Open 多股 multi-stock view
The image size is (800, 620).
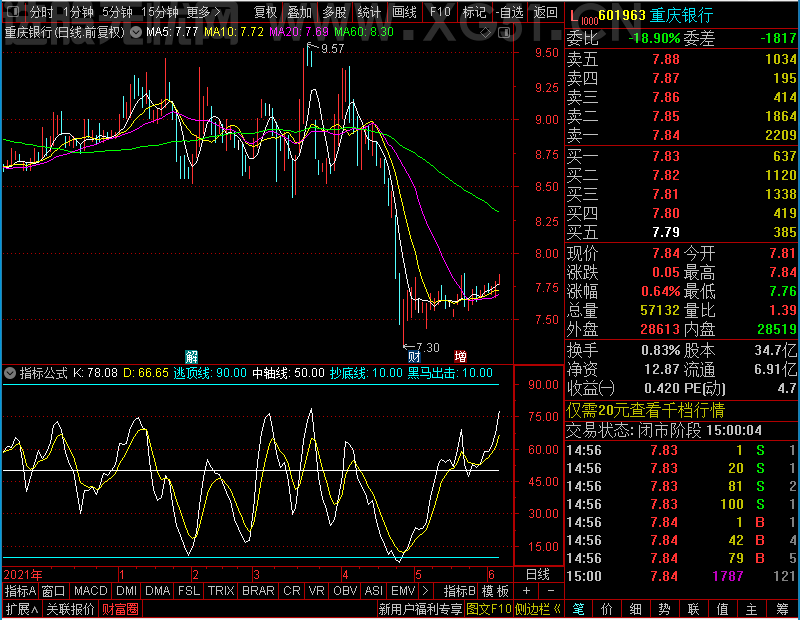pos(334,12)
